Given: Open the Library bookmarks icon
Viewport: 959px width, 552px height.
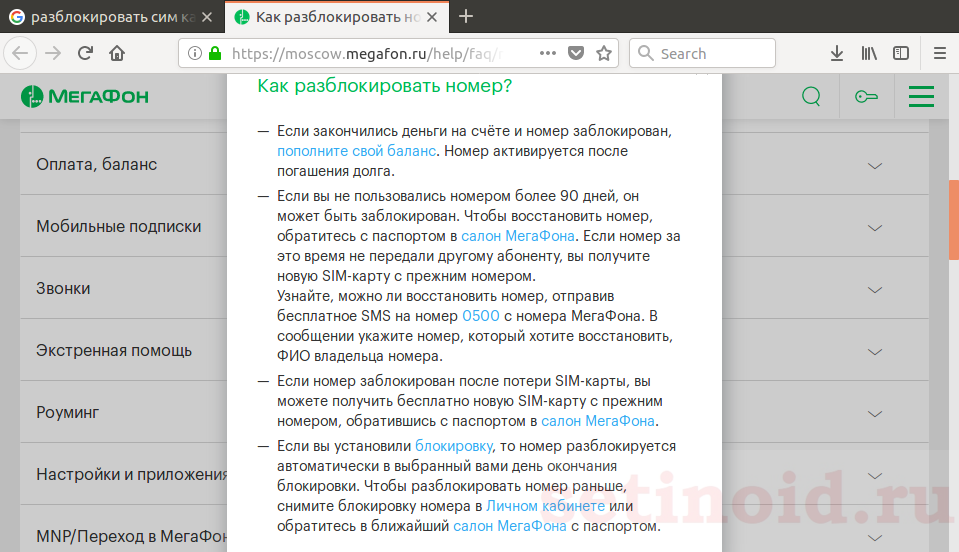Looking at the screenshot, I should 869,54.
